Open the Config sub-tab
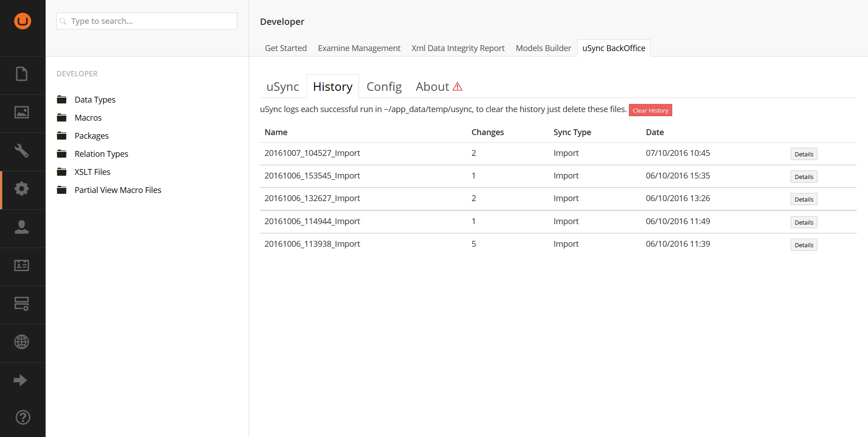The height and width of the screenshot is (437, 868). pos(384,86)
